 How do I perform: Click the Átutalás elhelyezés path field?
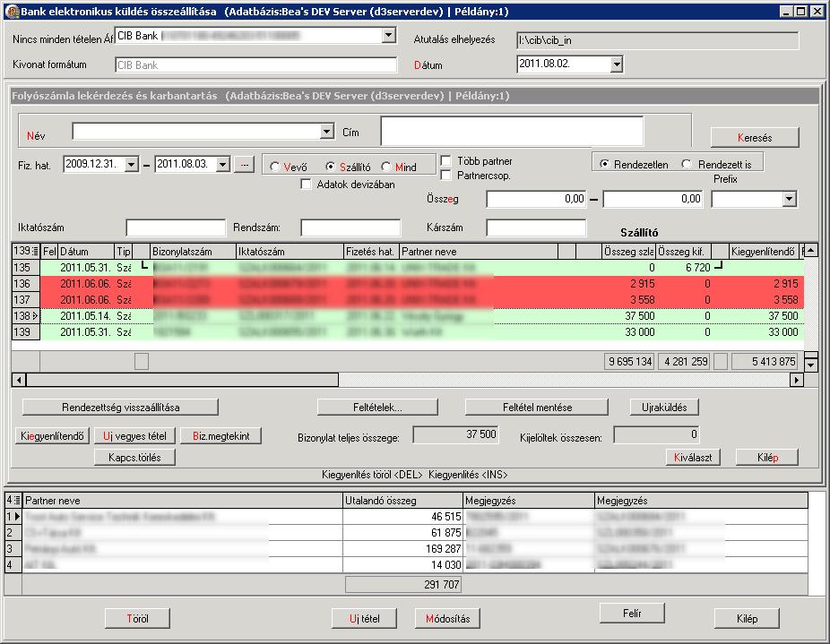pos(657,40)
